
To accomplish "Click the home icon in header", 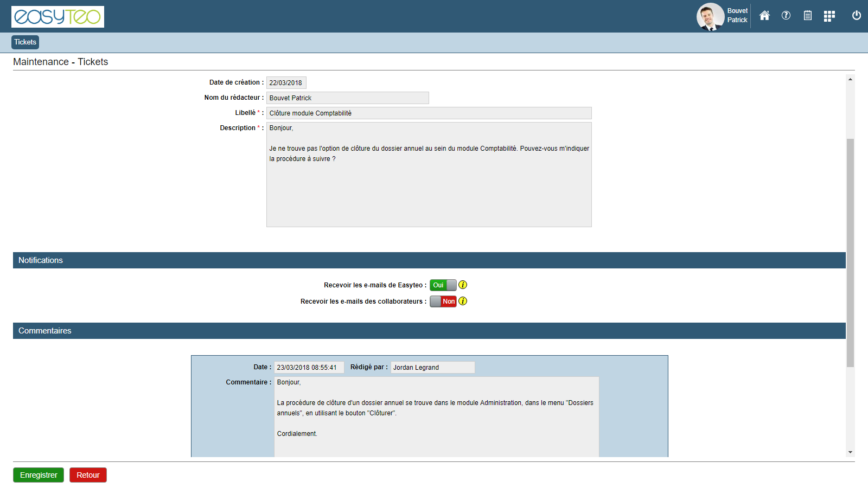I will [764, 16].
